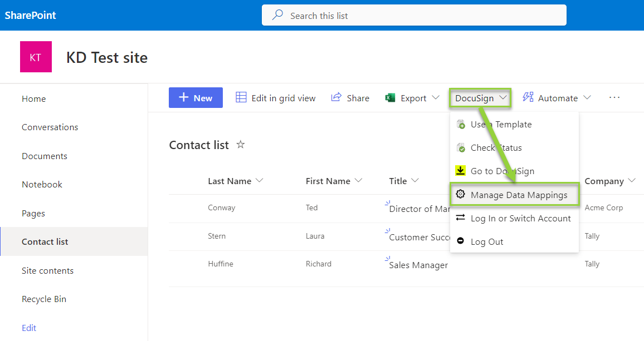Select the Automate flow icon

click(527, 97)
